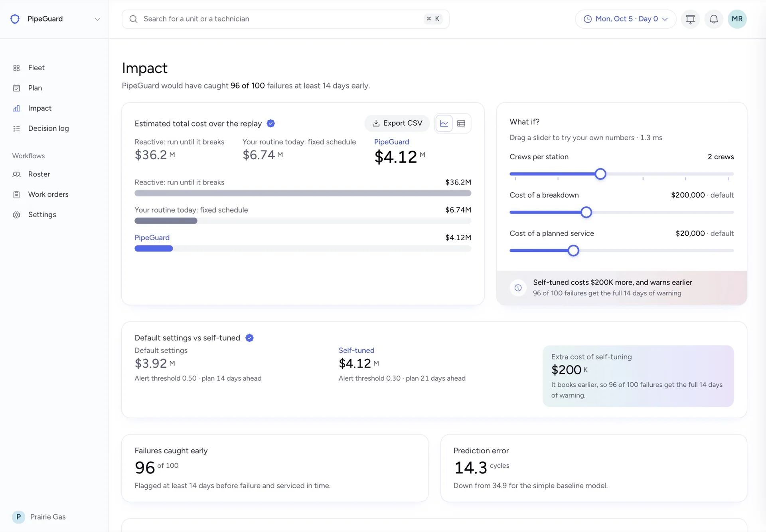Screen dimensions: 766x532
Task: Switch to table view toggle
Action: (461, 123)
